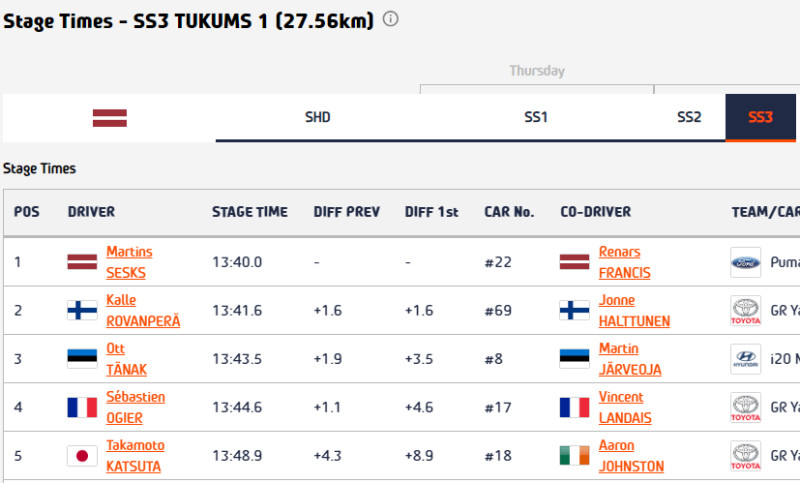Viewport: 800px width, 483px height.
Task: Select the active SS3 tab
Action: click(x=760, y=117)
